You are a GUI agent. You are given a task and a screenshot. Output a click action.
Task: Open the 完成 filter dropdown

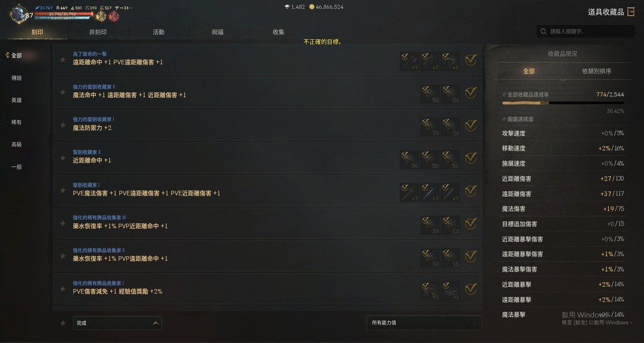pos(117,323)
